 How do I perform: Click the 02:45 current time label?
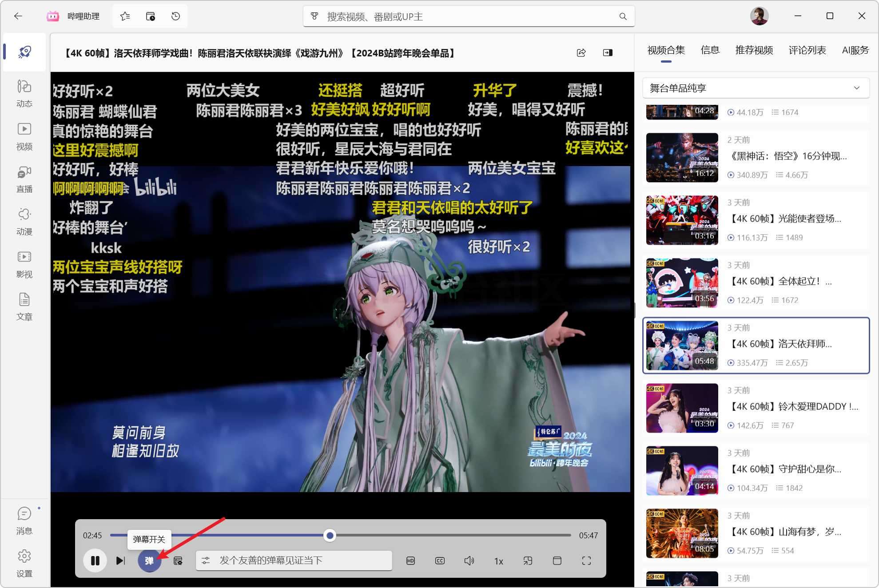click(x=92, y=536)
